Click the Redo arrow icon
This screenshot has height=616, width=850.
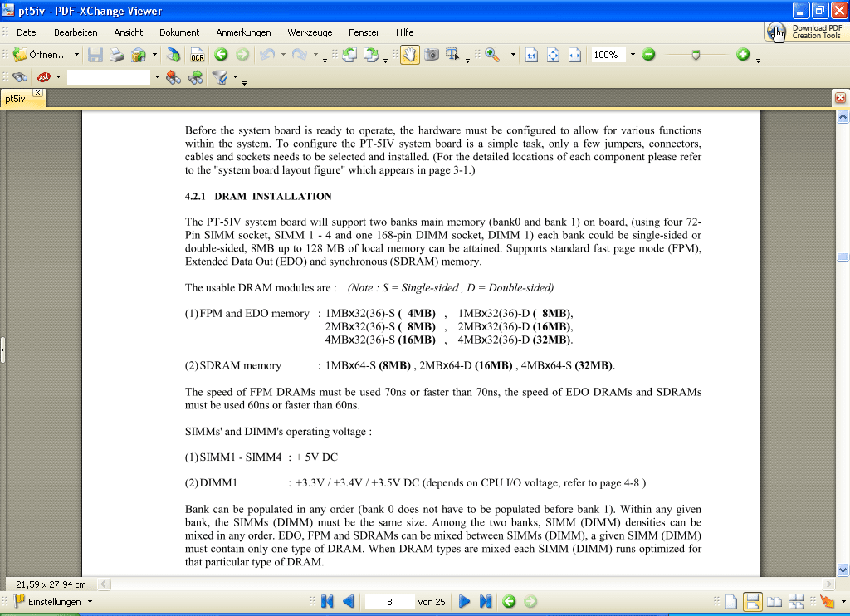pyautogui.click(x=299, y=55)
